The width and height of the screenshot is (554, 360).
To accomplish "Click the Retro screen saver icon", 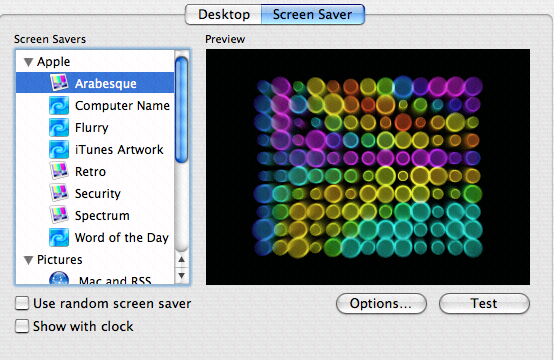I will point(59,171).
